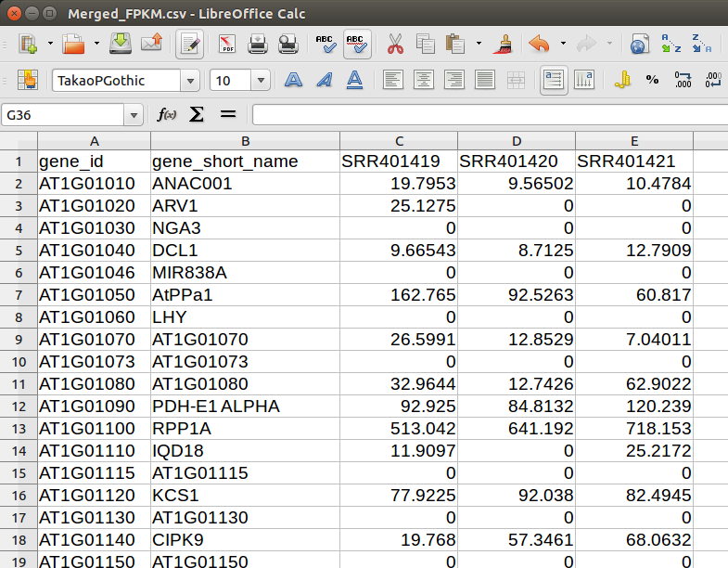
Task: Click the Left-to-Right text direction icon
Action: (x=554, y=80)
